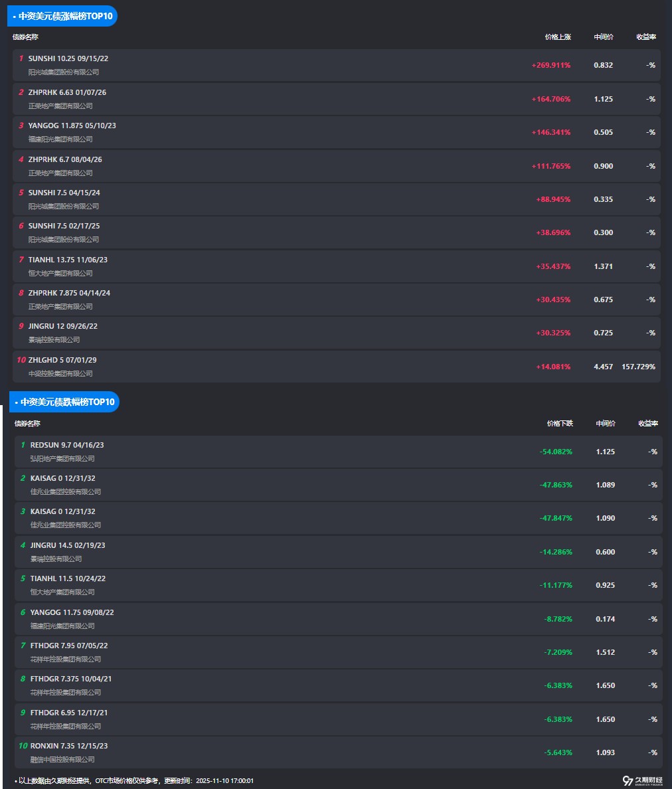Viewport: 672px width, 789px height.
Task: Click the YANGOG 11.875 05/10/23 bond name
Action: (x=72, y=126)
